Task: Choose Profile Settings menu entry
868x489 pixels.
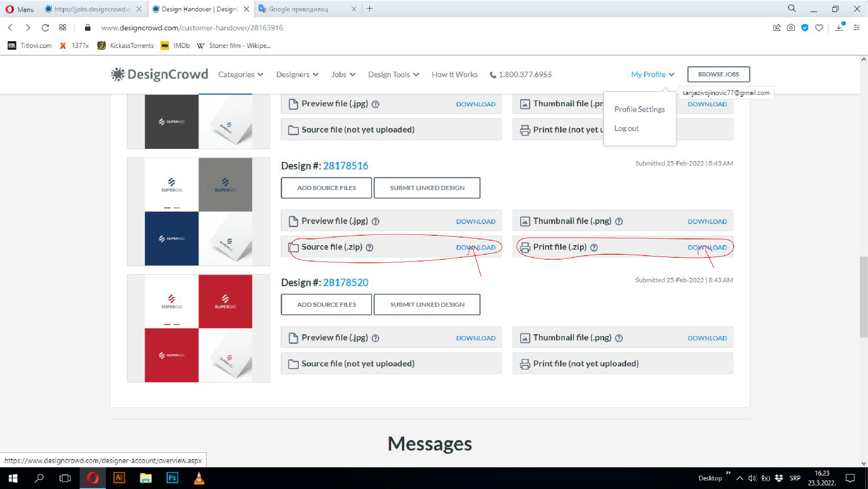Action: click(x=639, y=109)
